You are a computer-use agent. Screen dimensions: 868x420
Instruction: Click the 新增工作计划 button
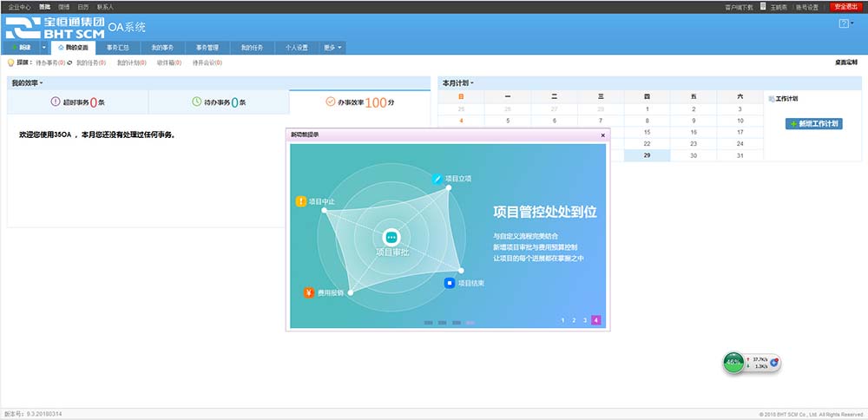pos(814,124)
